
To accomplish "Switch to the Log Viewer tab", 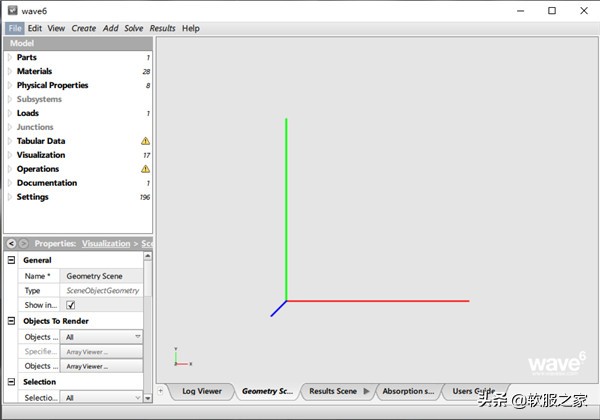I will [x=202, y=391].
